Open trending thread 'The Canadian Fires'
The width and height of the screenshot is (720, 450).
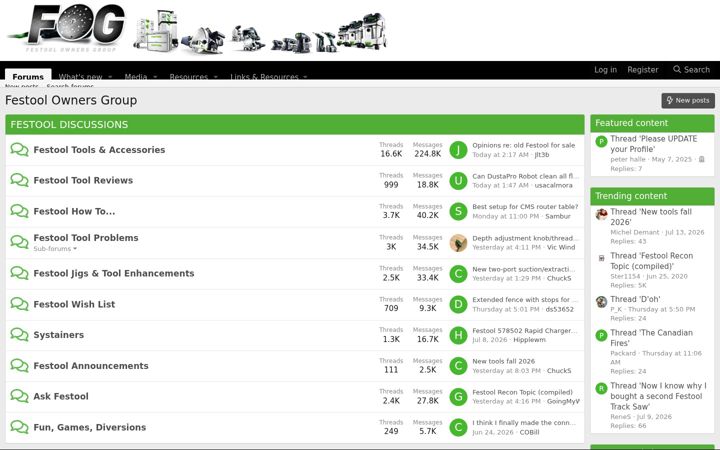tap(651, 338)
